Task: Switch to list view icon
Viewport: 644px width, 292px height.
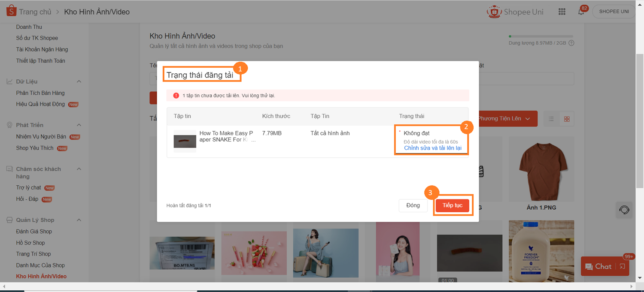Action: [x=551, y=119]
